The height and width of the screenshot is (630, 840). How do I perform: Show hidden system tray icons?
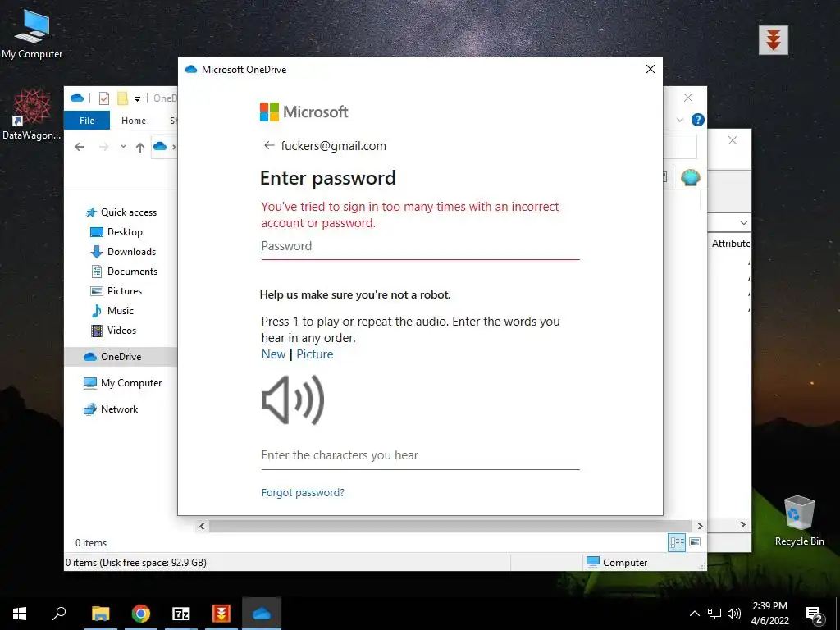pyautogui.click(x=694, y=614)
